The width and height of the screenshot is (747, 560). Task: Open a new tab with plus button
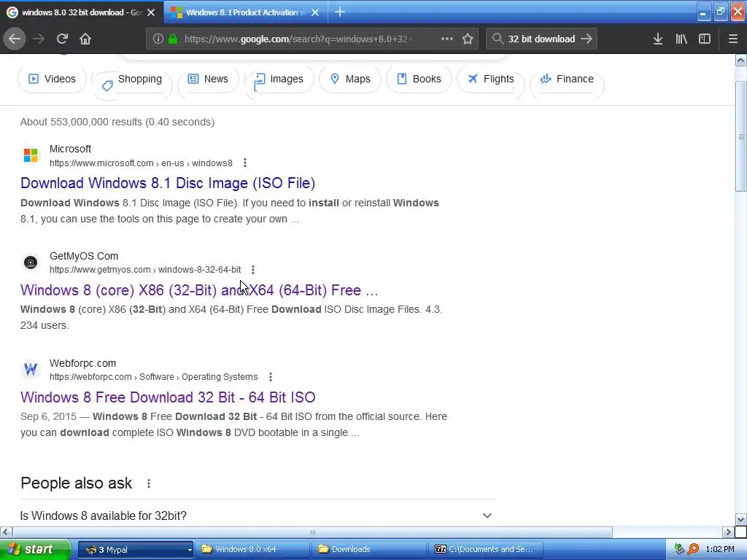340,12
